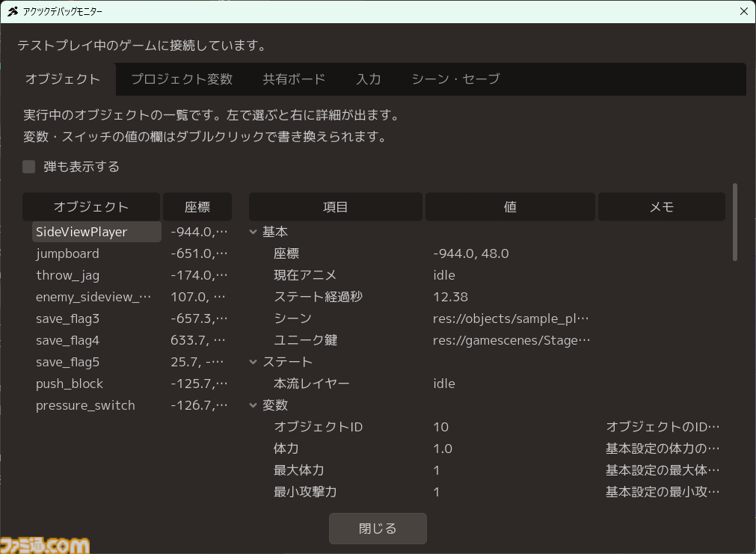Collapse the ステート section

point(253,362)
